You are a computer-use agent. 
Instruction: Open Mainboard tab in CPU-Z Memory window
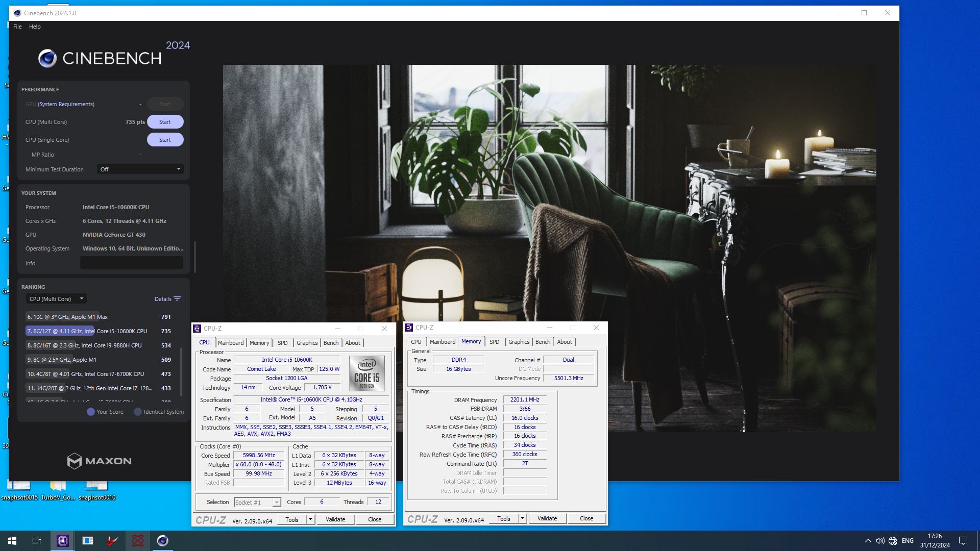[443, 342]
